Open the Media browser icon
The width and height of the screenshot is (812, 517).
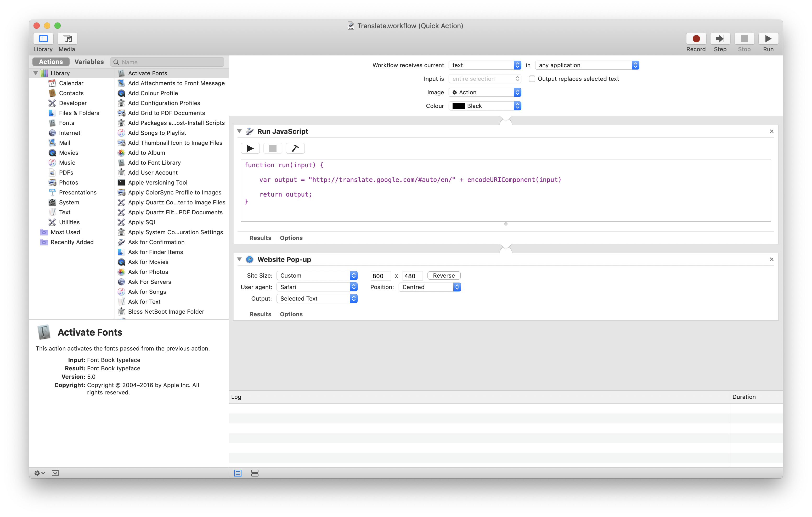tap(67, 38)
